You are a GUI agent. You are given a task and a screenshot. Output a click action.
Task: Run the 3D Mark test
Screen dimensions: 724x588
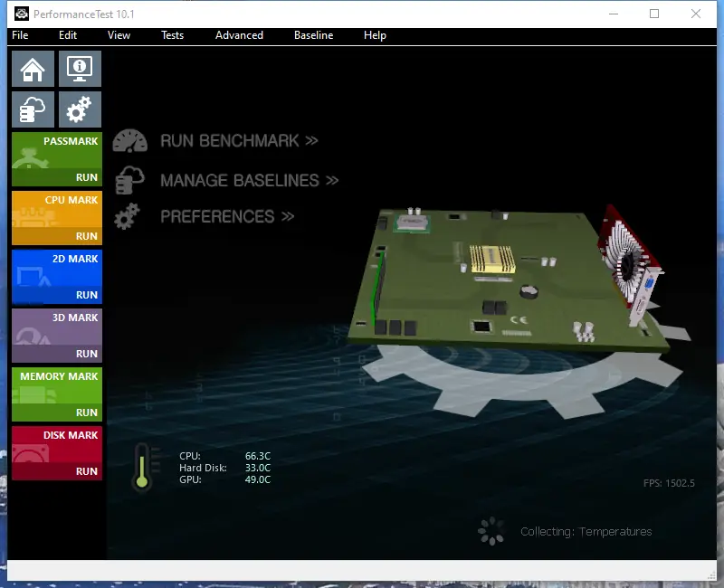[x=57, y=354]
